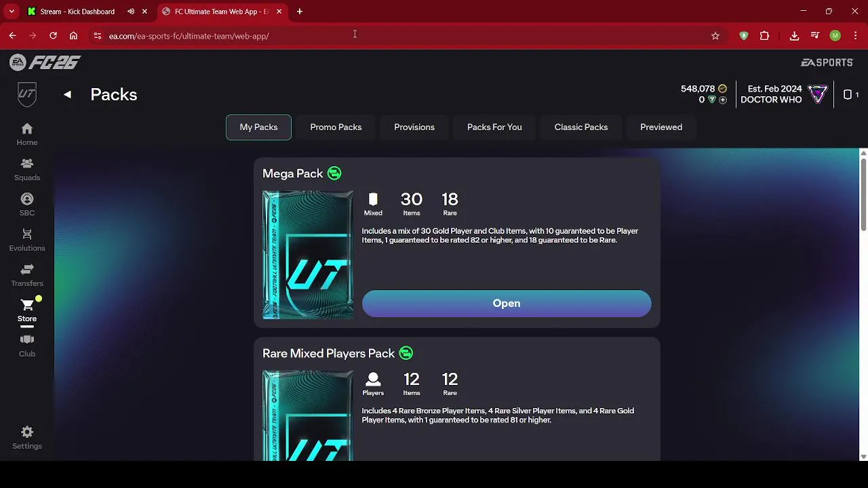Screen dimensions: 868x488
Task: Click the Est. Feb 2024 text
Action: (774, 89)
